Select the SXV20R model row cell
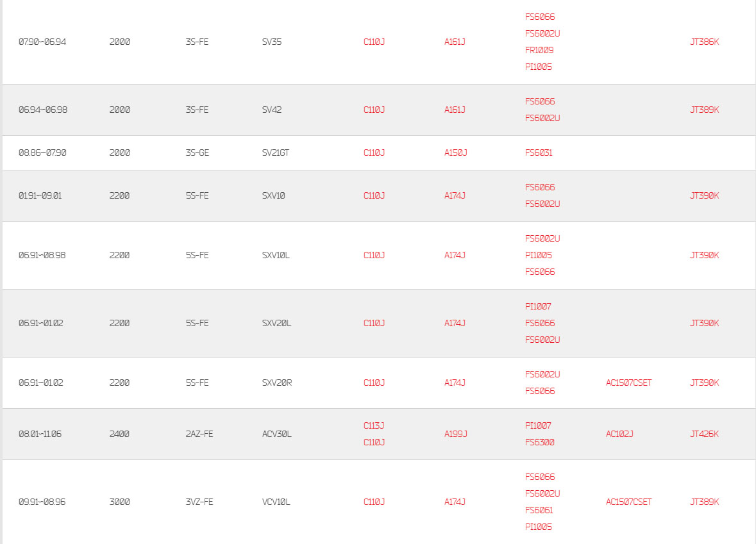The width and height of the screenshot is (756, 544). click(x=277, y=383)
